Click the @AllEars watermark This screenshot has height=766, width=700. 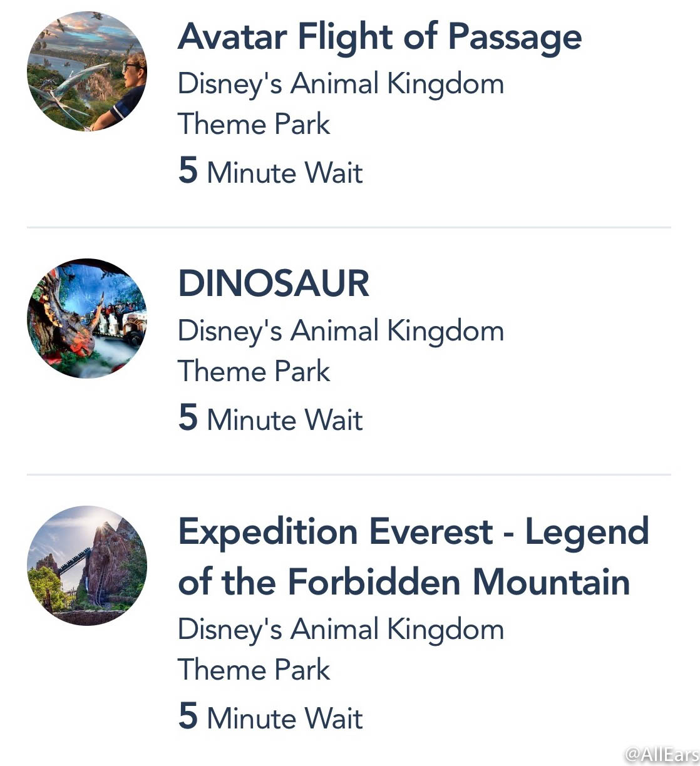coord(662,755)
